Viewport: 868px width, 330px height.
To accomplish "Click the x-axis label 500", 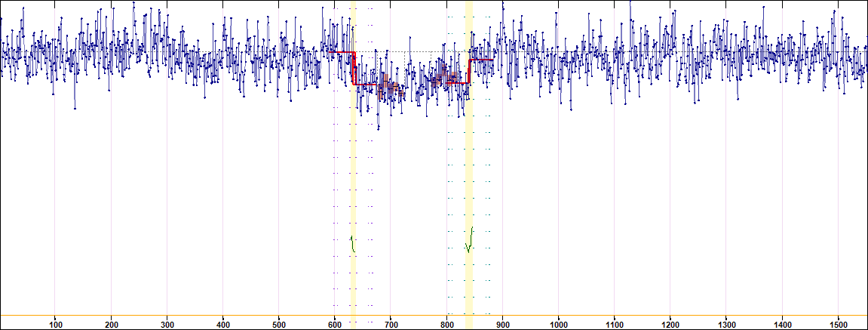I will point(279,324).
